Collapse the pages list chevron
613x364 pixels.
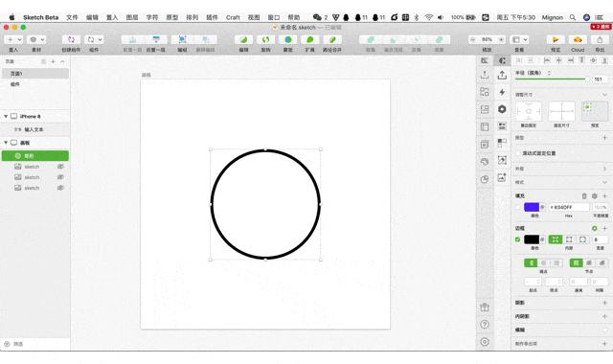tap(62, 61)
